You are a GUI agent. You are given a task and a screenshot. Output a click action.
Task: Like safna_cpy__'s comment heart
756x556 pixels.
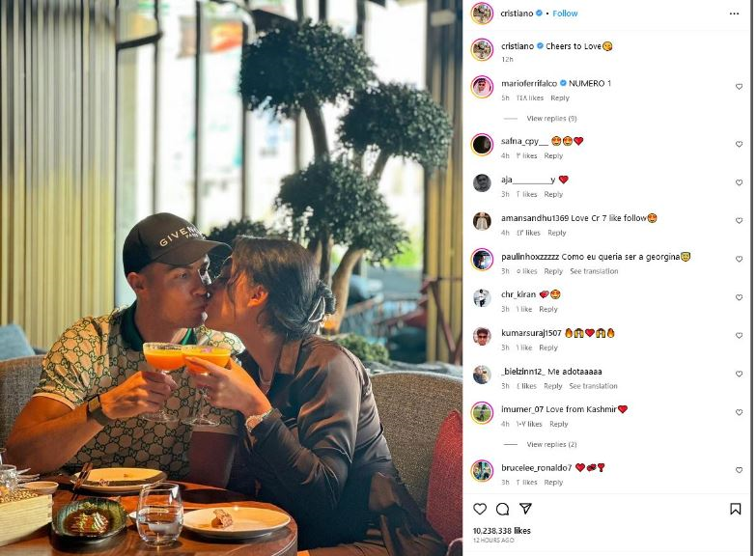[x=739, y=144]
